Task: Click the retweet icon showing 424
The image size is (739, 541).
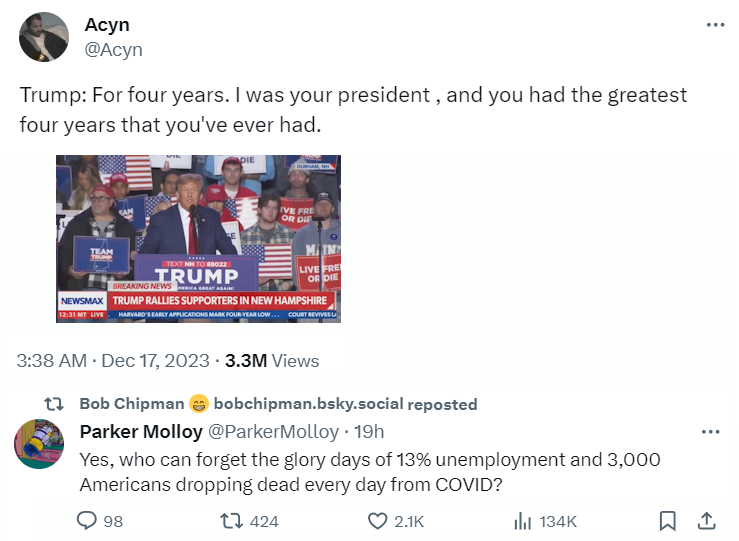Action: [x=233, y=521]
